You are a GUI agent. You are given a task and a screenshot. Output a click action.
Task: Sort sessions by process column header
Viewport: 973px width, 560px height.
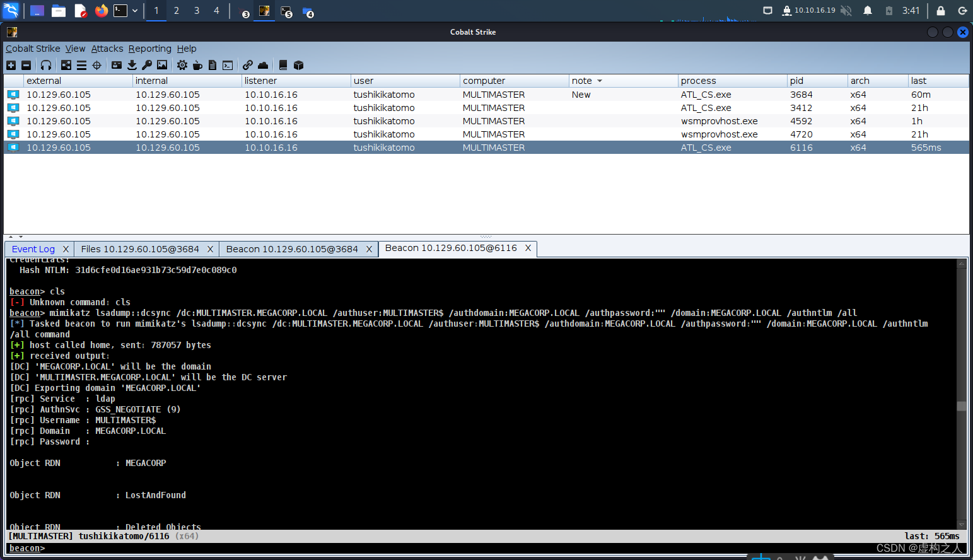[x=732, y=81]
